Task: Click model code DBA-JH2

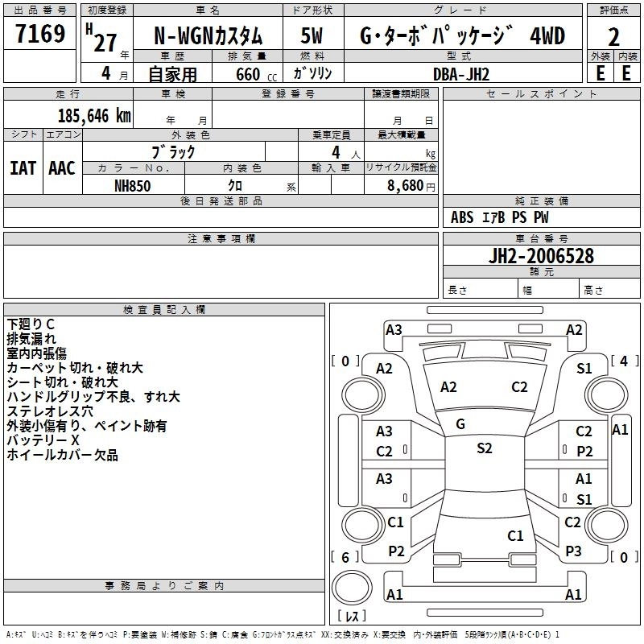Action: pyautogui.click(x=461, y=74)
